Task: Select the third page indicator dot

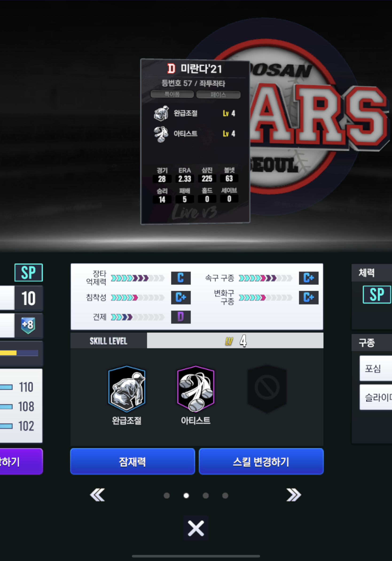Action: click(x=206, y=495)
